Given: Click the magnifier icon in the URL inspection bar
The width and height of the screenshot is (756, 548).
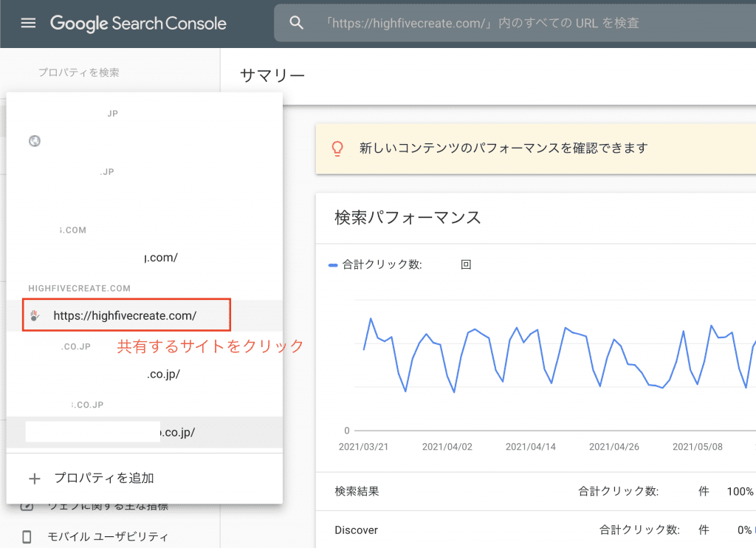Looking at the screenshot, I should click(x=296, y=23).
